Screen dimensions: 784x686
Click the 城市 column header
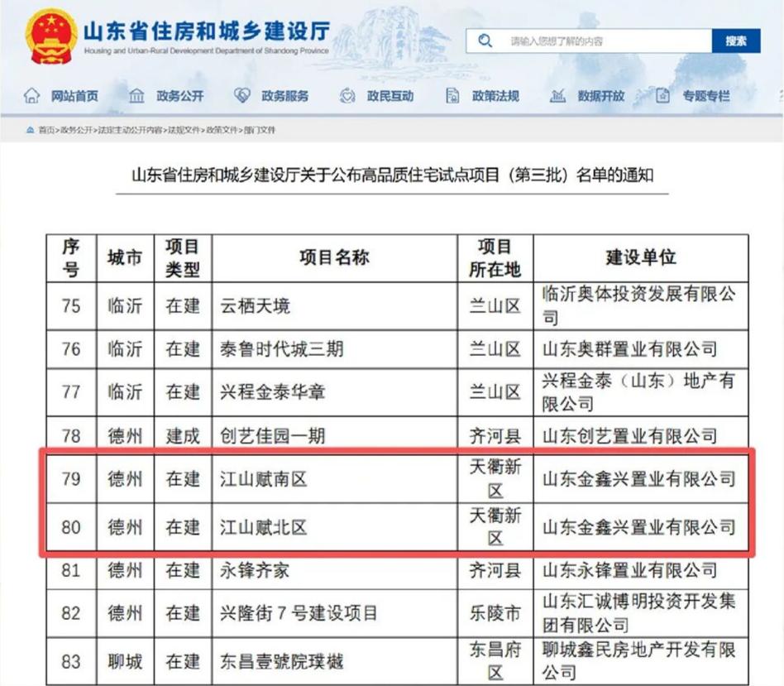point(125,257)
